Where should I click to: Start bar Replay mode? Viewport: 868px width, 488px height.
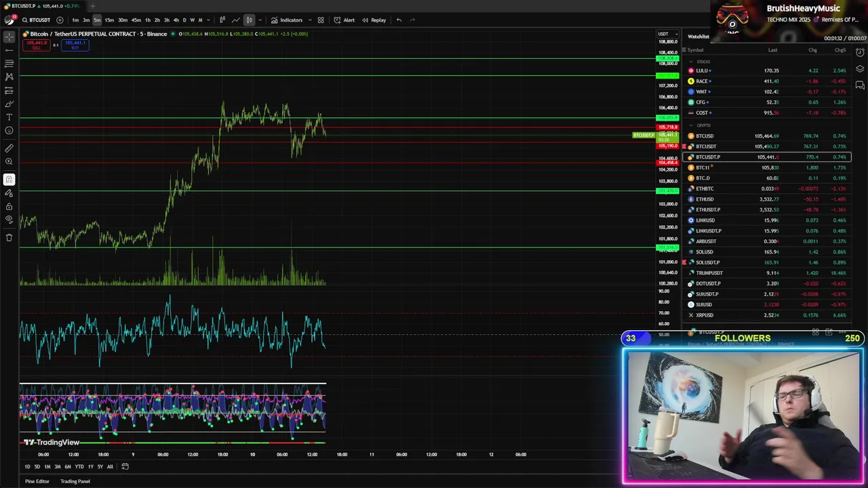[x=374, y=20]
